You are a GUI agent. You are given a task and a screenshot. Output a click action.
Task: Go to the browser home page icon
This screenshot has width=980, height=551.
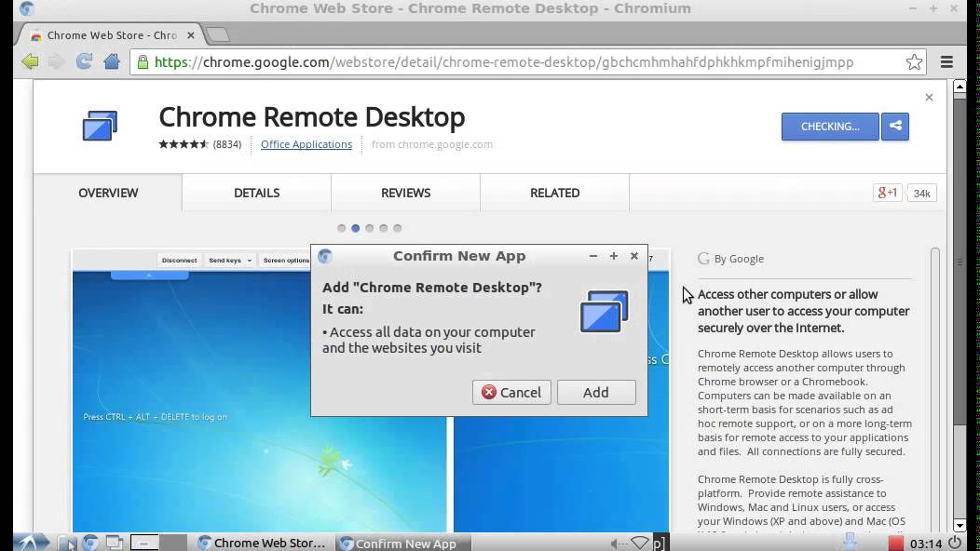click(112, 62)
